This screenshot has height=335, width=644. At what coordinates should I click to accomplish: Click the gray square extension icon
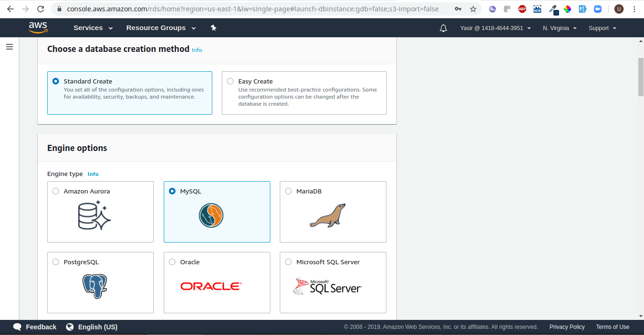pyautogui.click(x=507, y=9)
